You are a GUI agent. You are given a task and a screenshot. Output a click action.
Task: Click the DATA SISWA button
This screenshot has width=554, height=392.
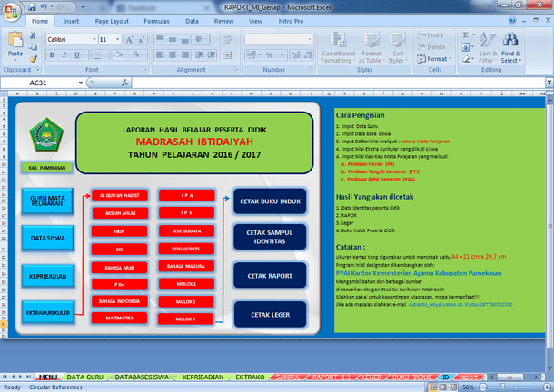point(48,238)
